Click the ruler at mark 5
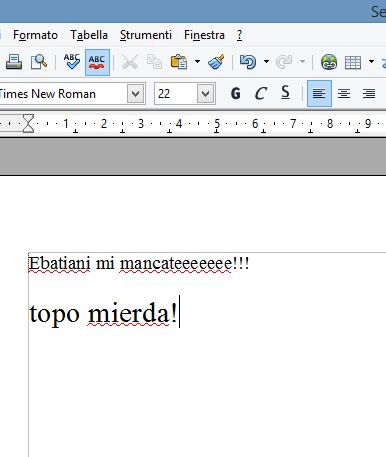Screen dimensions: 386x457 pos(217,124)
